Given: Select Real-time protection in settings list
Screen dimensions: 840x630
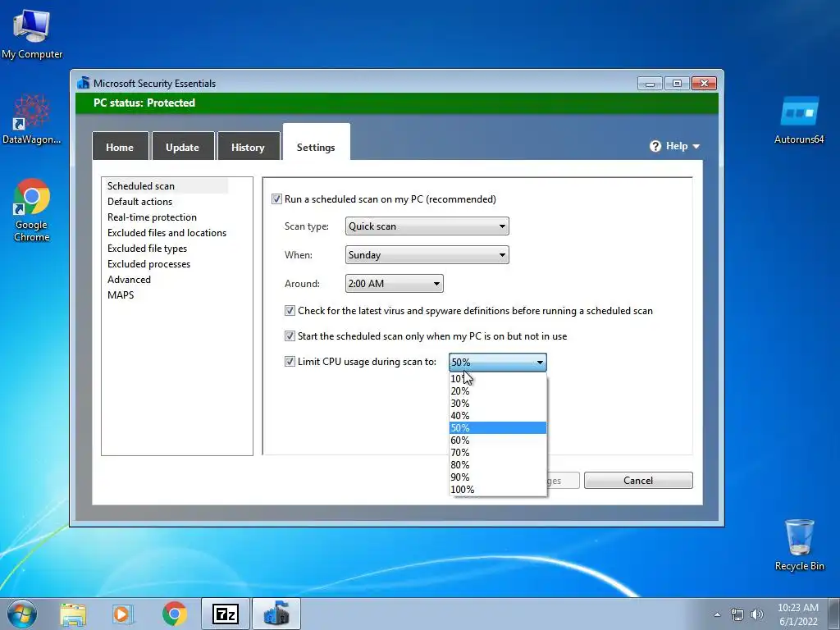Looking at the screenshot, I should pyautogui.click(x=152, y=217).
